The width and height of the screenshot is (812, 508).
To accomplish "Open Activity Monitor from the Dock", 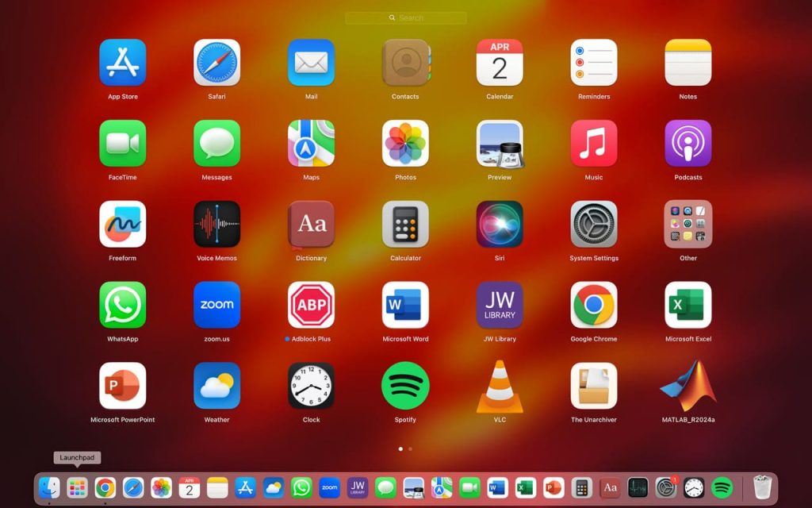I will 638,488.
